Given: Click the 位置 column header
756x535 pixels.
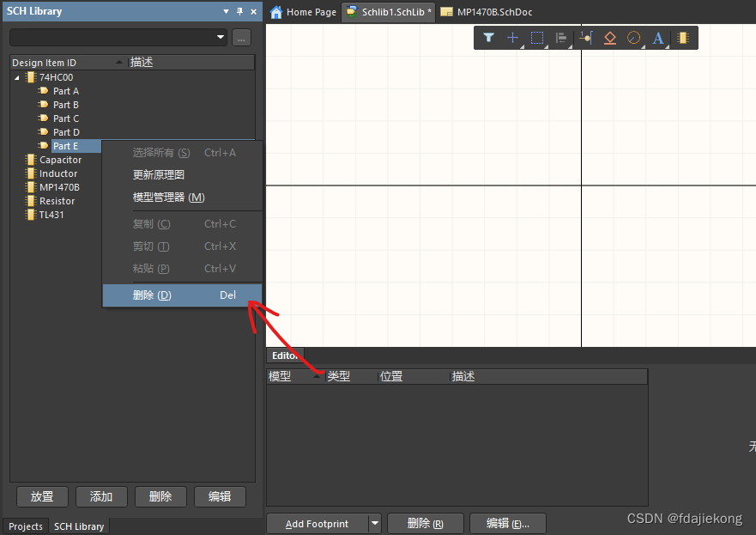Looking at the screenshot, I should [414, 376].
